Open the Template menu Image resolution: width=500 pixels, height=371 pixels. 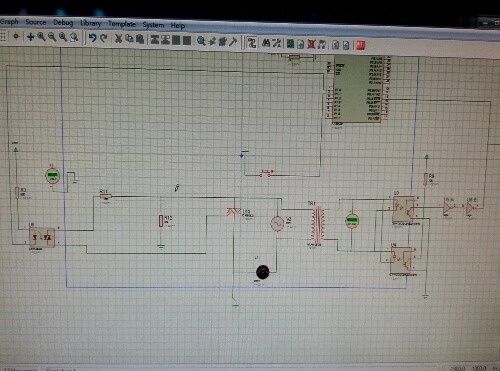click(x=122, y=24)
